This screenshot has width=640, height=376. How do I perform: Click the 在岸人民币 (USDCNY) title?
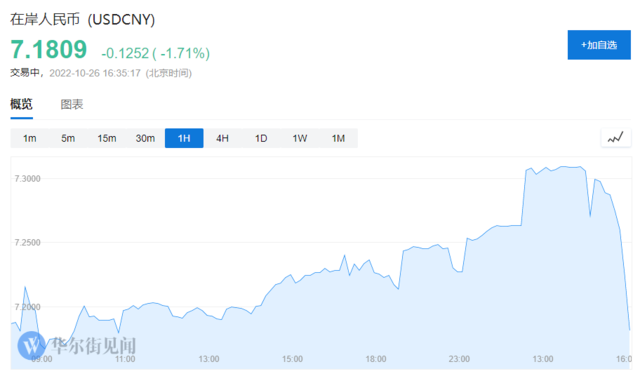pos(82,19)
